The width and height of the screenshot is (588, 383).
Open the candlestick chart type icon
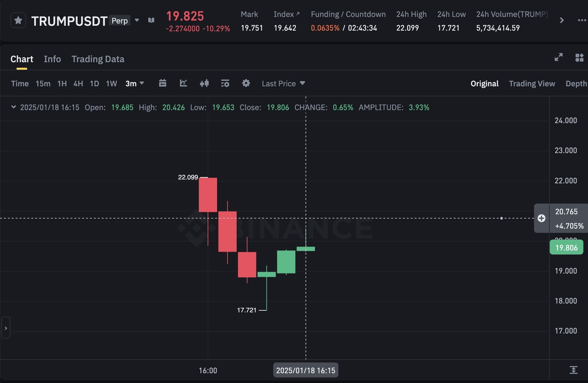tap(204, 83)
